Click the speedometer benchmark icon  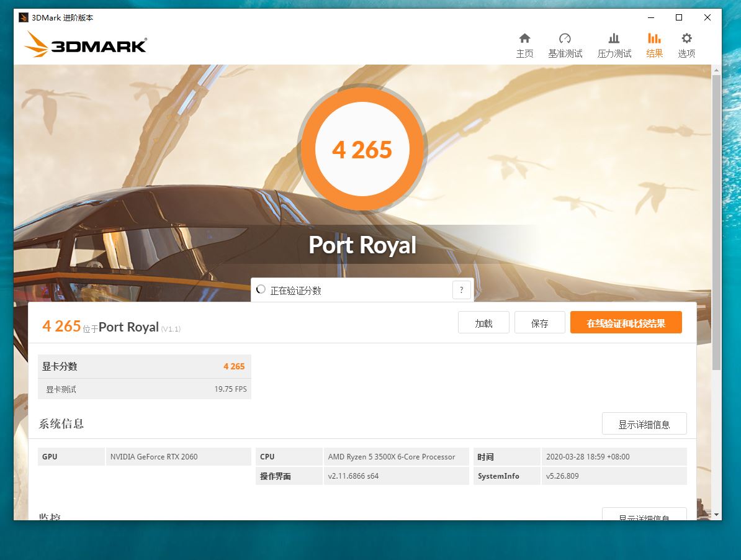point(565,38)
